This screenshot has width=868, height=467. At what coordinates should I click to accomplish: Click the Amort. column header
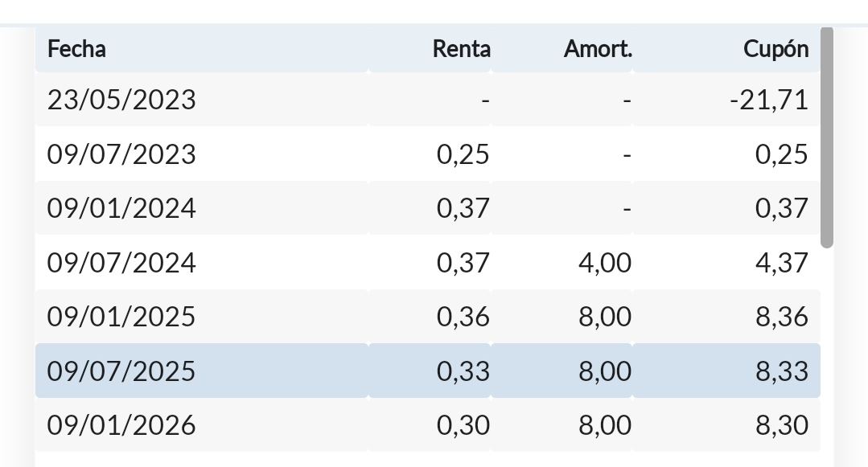(x=598, y=49)
